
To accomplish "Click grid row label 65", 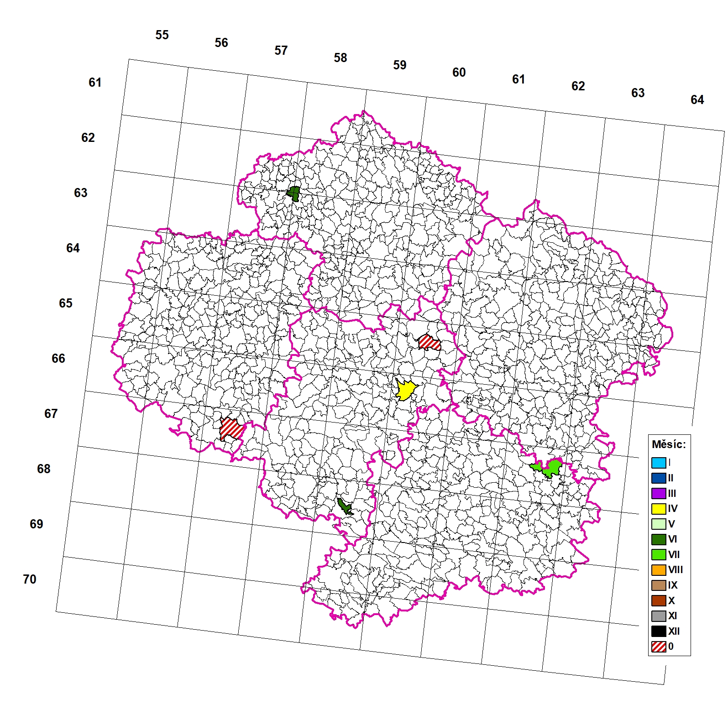I will click(66, 303).
